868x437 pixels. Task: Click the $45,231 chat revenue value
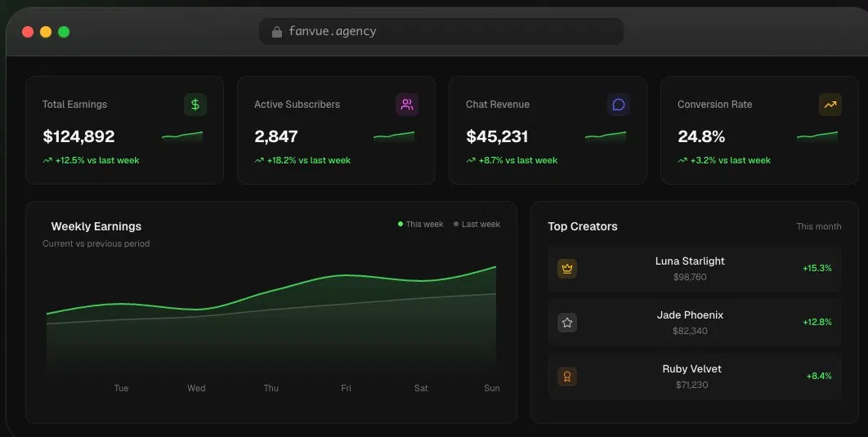(497, 136)
